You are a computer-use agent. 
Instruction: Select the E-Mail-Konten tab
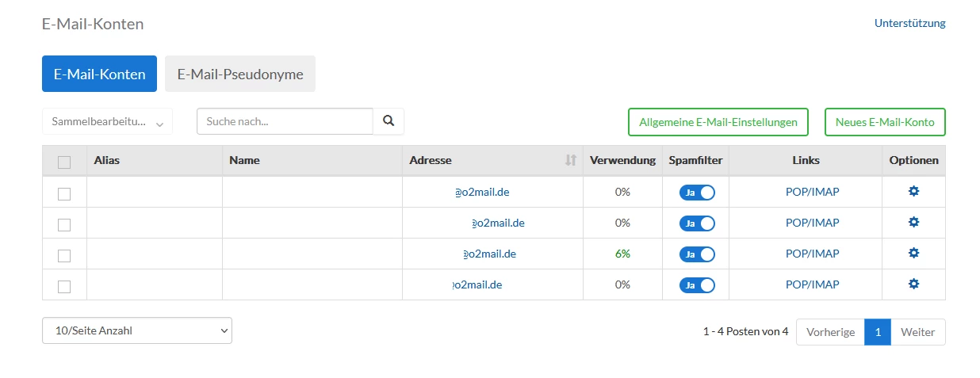pyautogui.click(x=99, y=74)
